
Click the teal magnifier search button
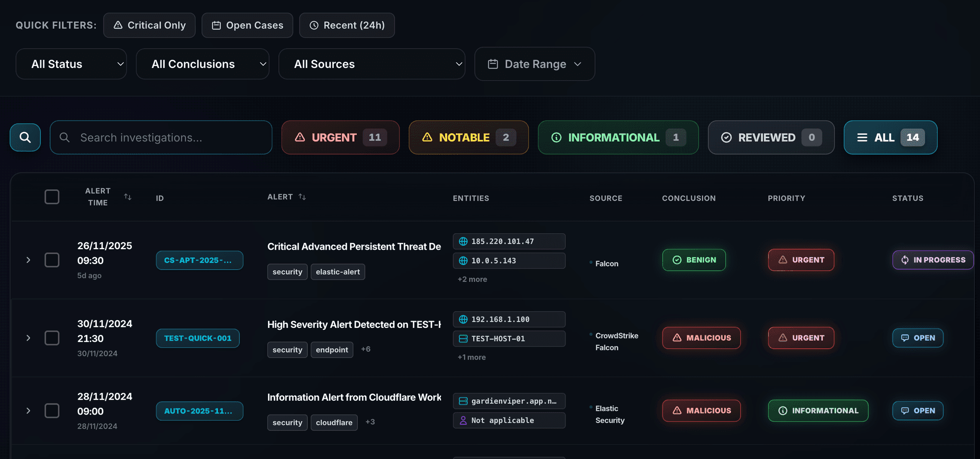click(x=25, y=137)
